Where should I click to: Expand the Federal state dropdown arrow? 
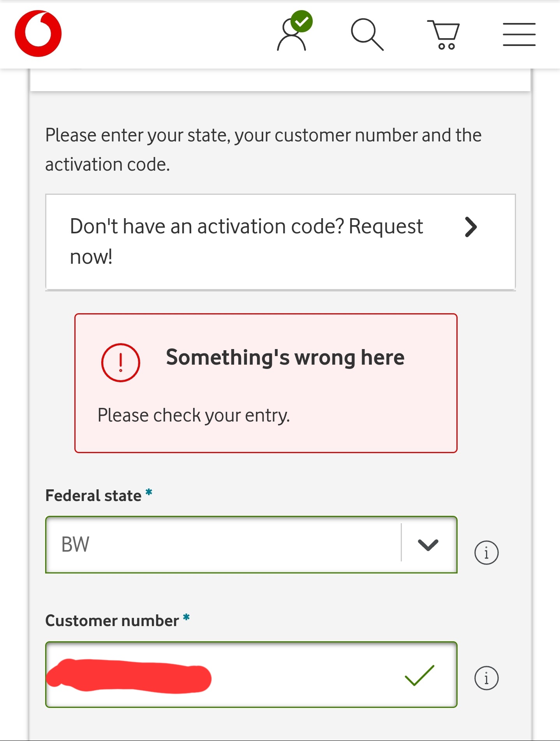(x=428, y=545)
